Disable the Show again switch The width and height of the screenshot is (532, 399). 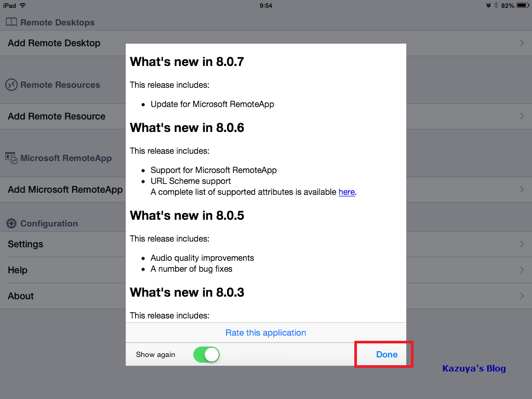click(206, 355)
